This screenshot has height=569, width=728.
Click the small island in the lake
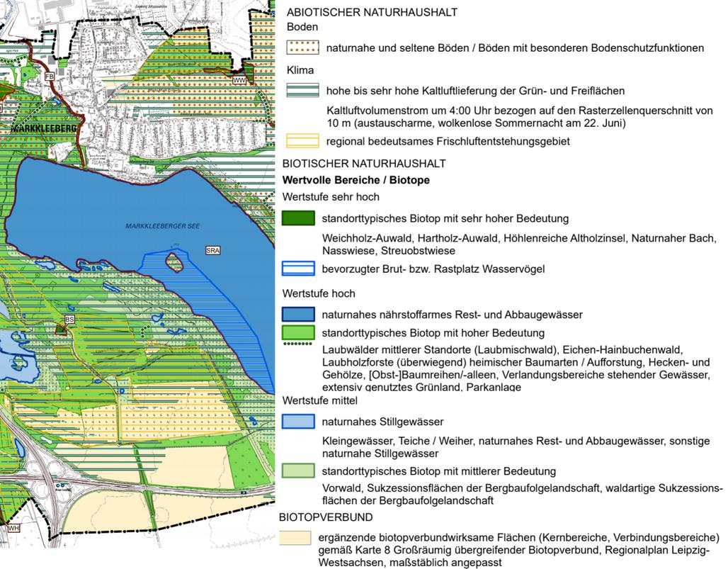174,262
